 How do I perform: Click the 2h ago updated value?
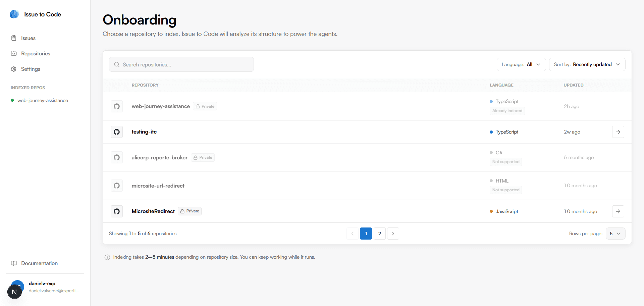tap(571, 106)
